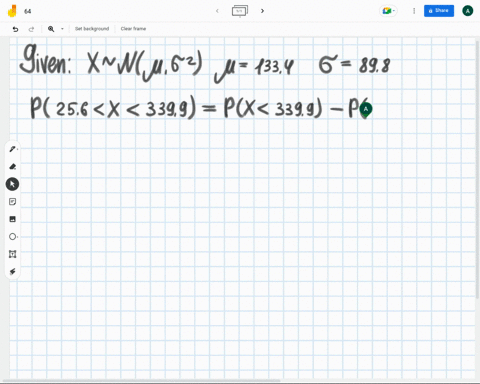Select the Pen tool
This screenshot has height=384, width=480.
point(13,149)
